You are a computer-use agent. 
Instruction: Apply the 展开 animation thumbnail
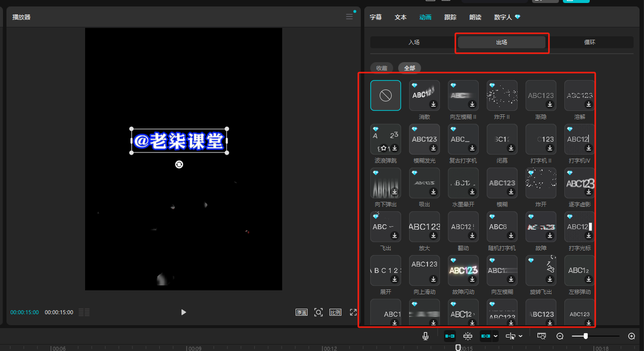pyautogui.click(x=385, y=271)
